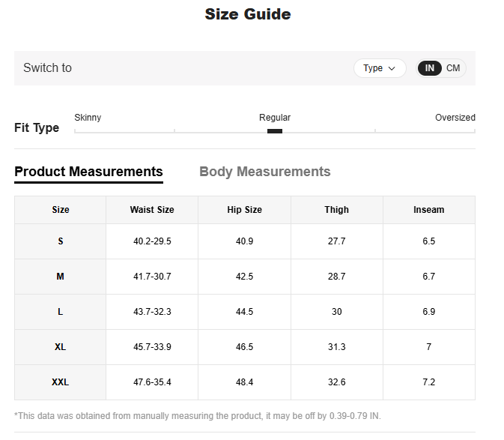The image size is (504, 440).
Task: Click the XXL waist size cell 47.6-35.4
Action: click(x=152, y=382)
